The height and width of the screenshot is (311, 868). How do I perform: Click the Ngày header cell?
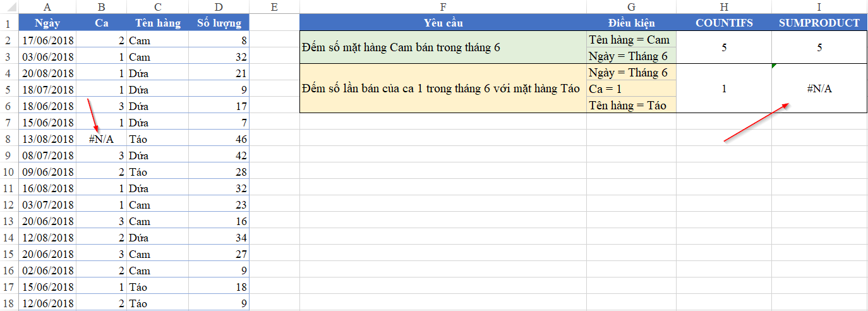pyautogui.click(x=48, y=23)
